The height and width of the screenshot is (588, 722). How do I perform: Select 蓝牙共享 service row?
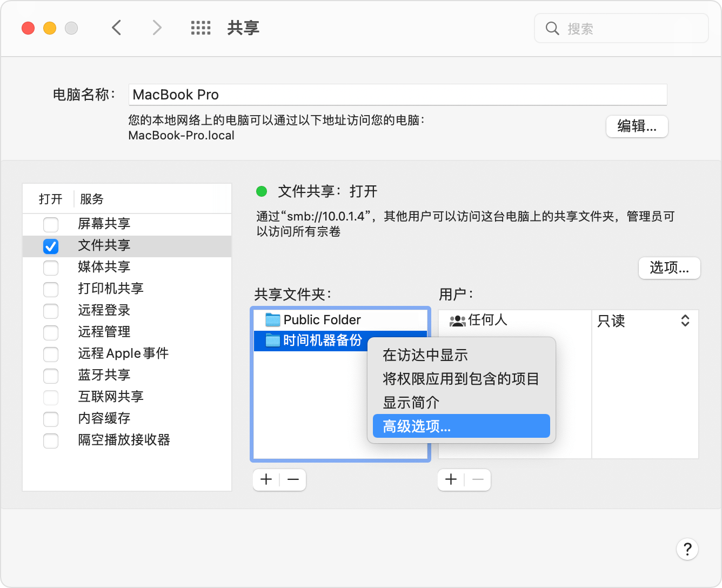(x=127, y=376)
